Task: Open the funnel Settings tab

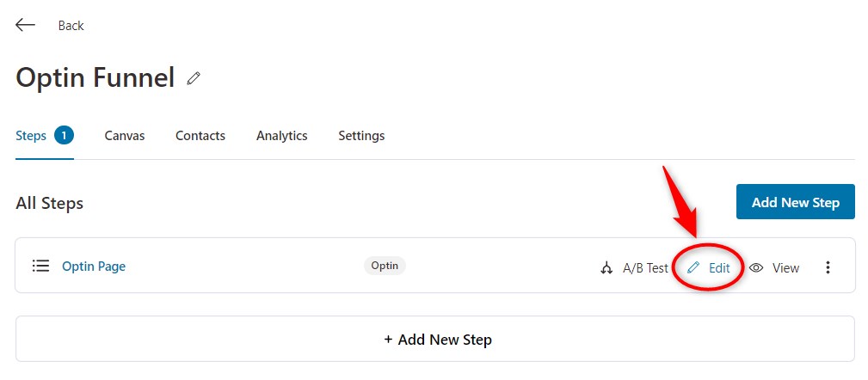Action: tap(361, 136)
